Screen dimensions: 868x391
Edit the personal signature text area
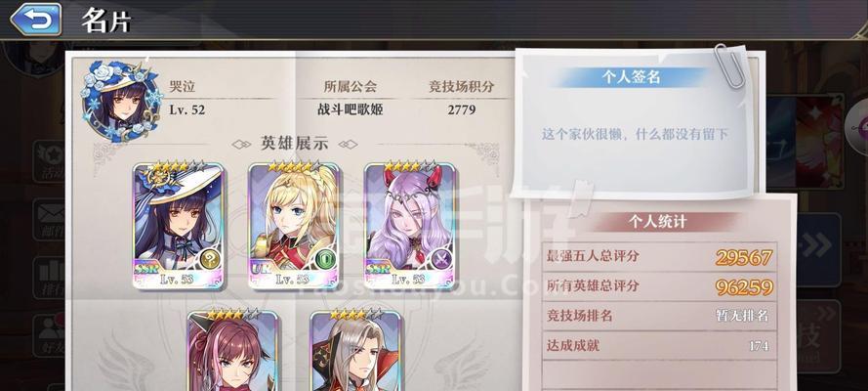click(635, 134)
